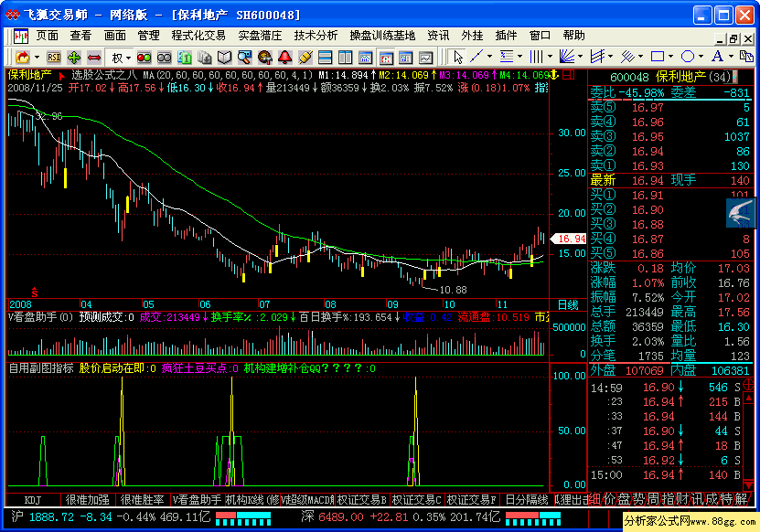Open the magnifier search icon
The height and width of the screenshot is (532, 760).
[x=244, y=58]
